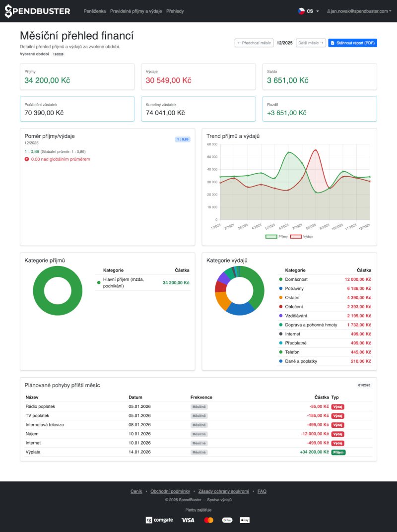Click the SpendBuster dollar logo icon
Viewport: 397px width, 532px height.
[x=9, y=10]
